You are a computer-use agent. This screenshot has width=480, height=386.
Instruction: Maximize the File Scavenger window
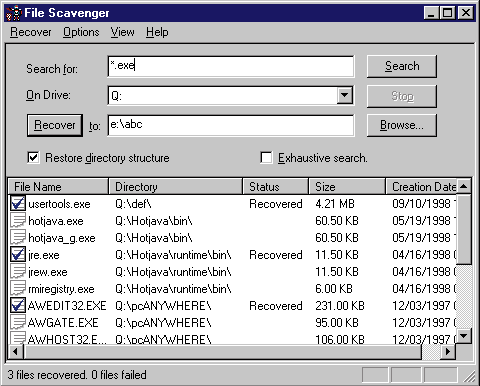click(x=447, y=13)
